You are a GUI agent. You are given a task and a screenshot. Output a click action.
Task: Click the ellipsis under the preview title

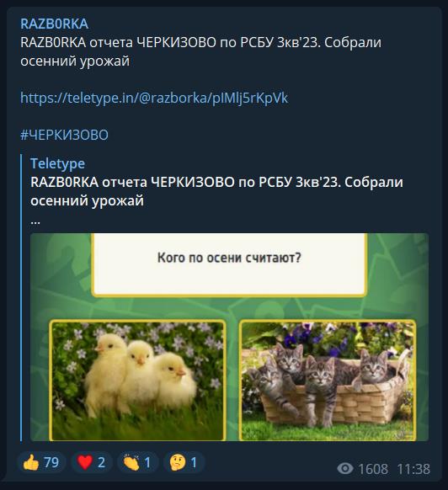(35, 221)
